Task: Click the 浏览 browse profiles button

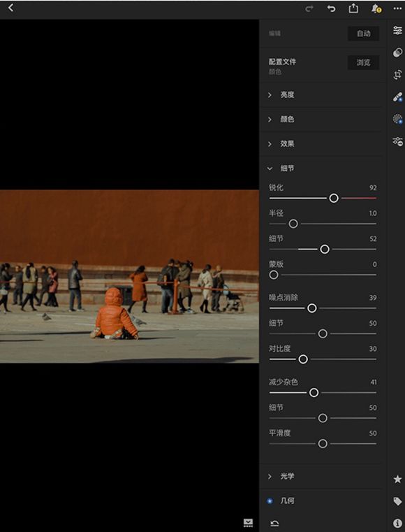Action: [363, 62]
